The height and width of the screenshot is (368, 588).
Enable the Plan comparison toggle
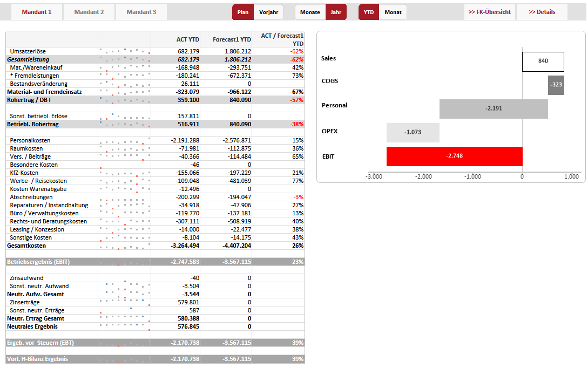coord(243,12)
